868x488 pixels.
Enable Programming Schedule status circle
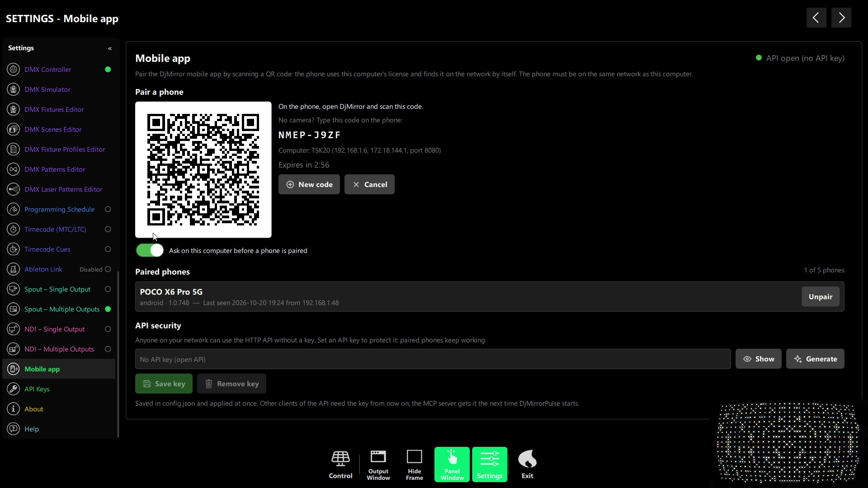(x=108, y=209)
